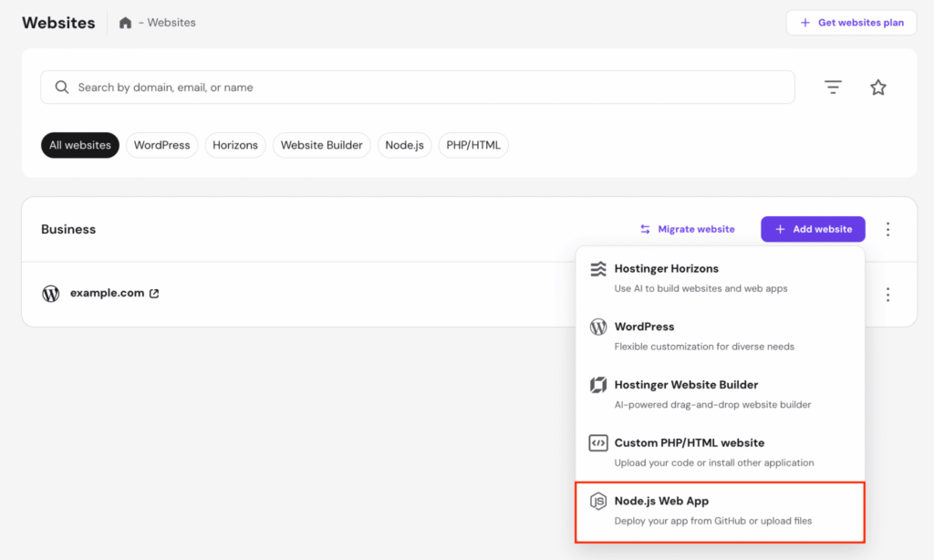Click the WordPress icon next to example.com
934x560 pixels.
pyautogui.click(x=50, y=294)
